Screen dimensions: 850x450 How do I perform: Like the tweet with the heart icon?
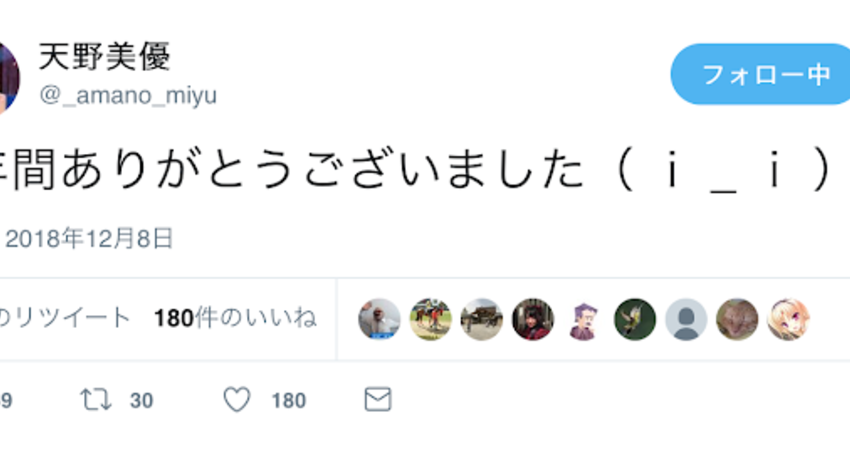237,401
